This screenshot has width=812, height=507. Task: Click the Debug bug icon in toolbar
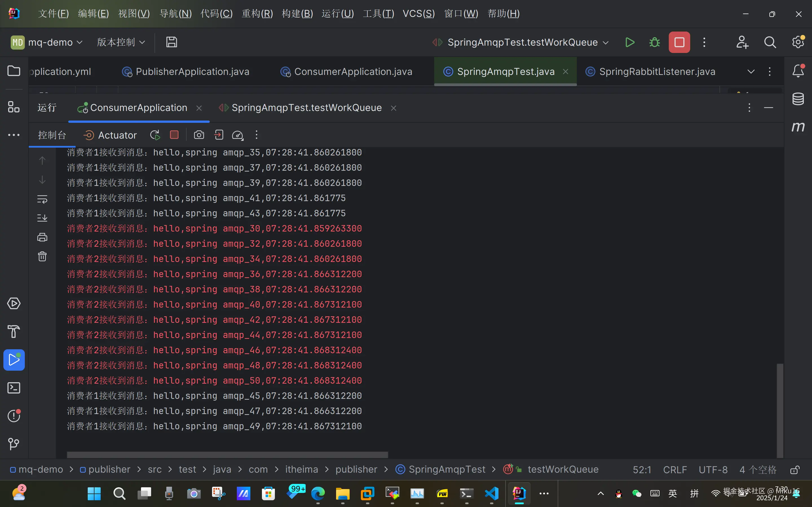654,42
